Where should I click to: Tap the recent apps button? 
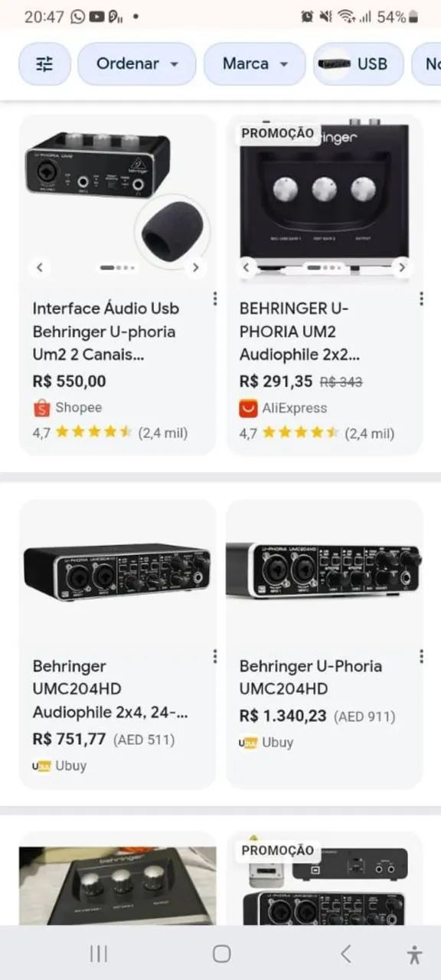98,953
